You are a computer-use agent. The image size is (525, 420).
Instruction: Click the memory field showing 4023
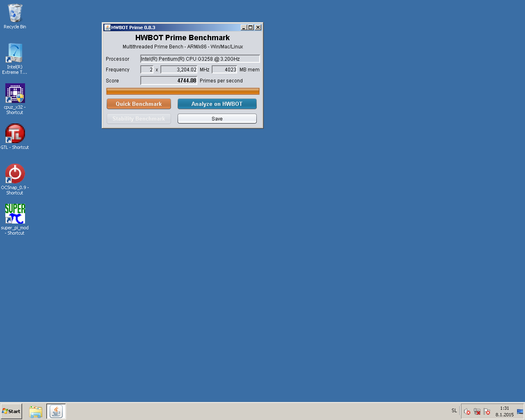[x=224, y=70]
